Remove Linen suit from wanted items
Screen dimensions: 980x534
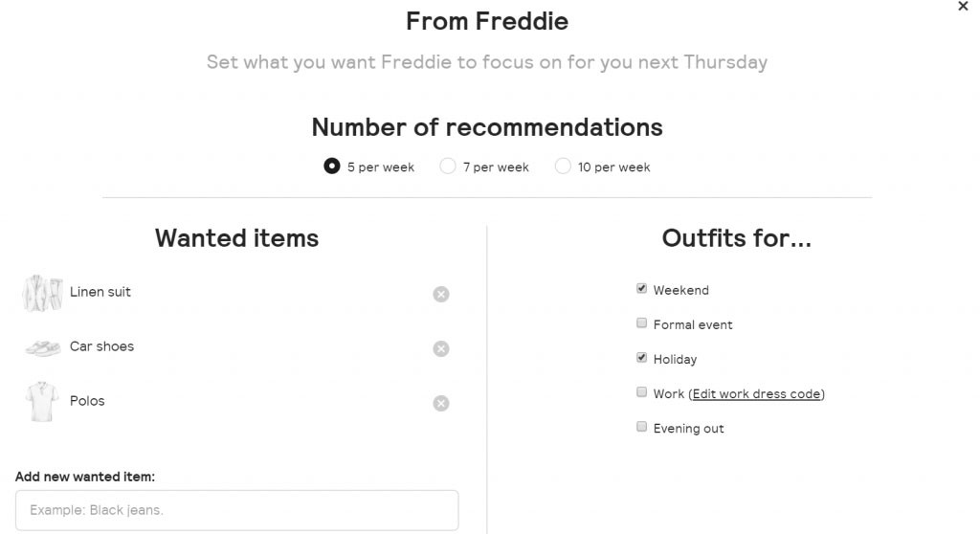coord(441,295)
